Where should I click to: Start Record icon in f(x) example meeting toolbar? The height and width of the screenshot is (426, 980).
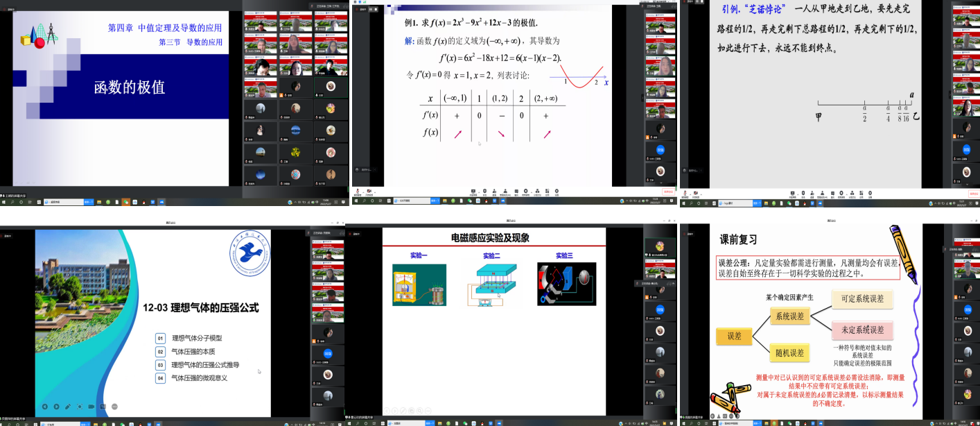tap(527, 191)
